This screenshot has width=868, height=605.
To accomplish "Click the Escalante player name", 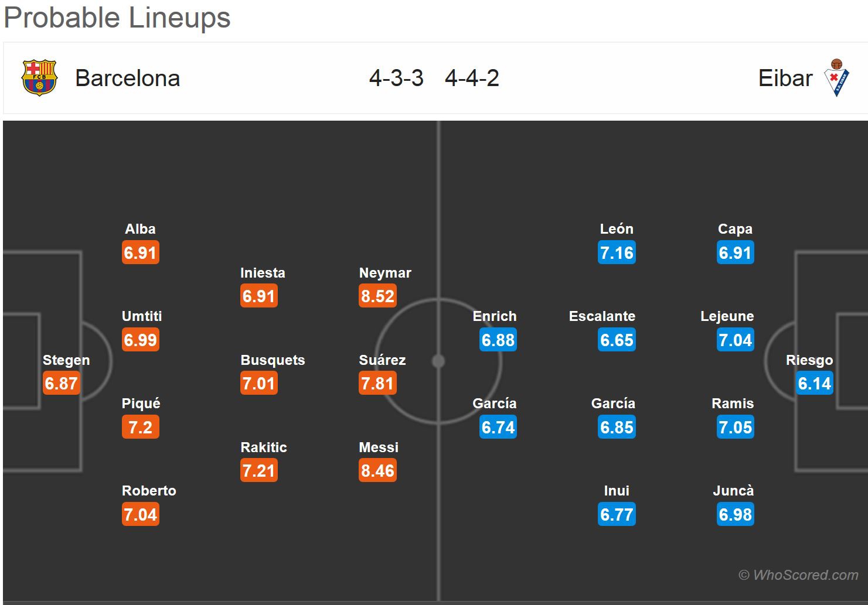I will [x=602, y=316].
